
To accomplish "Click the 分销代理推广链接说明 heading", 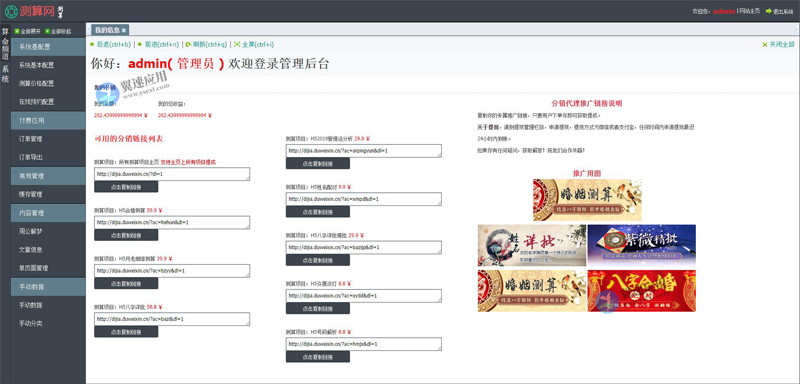I will 587,103.
